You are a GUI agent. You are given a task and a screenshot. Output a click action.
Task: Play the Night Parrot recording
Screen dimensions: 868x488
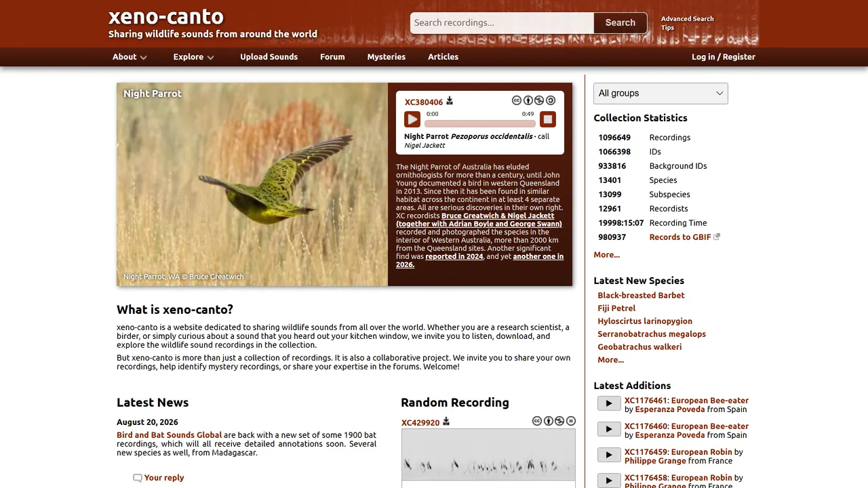(x=412, y=119)
